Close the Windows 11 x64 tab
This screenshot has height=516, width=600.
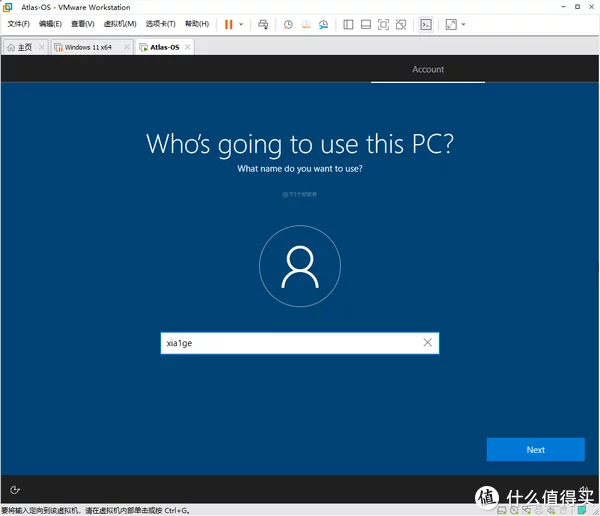pyautogui.click(x=127, y=47)
